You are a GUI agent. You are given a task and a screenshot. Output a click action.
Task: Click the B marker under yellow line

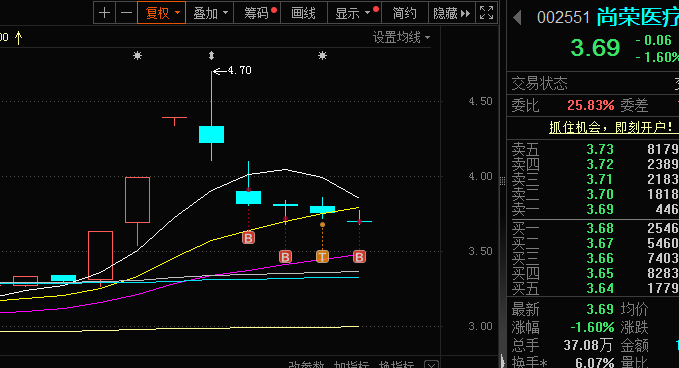click(x=248, y=238)
